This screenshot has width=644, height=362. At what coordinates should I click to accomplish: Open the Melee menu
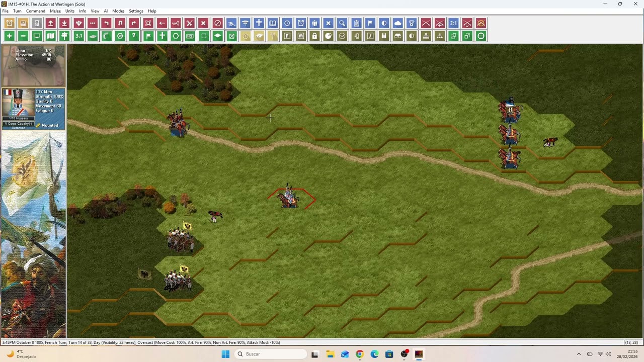pyautogui.click(x=55, y=11)
